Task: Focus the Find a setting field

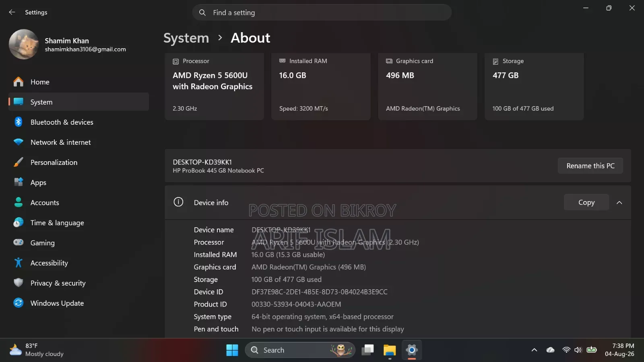Action: tap(322, 12)
